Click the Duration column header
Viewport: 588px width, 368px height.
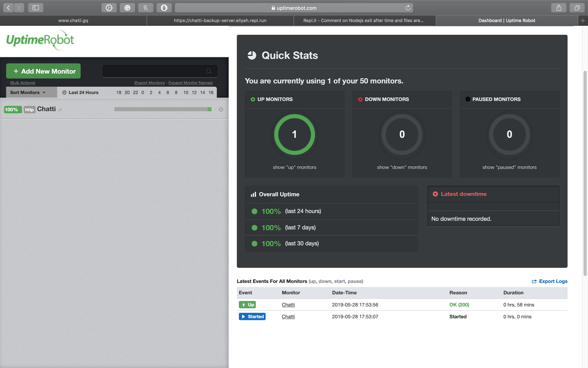513,293
